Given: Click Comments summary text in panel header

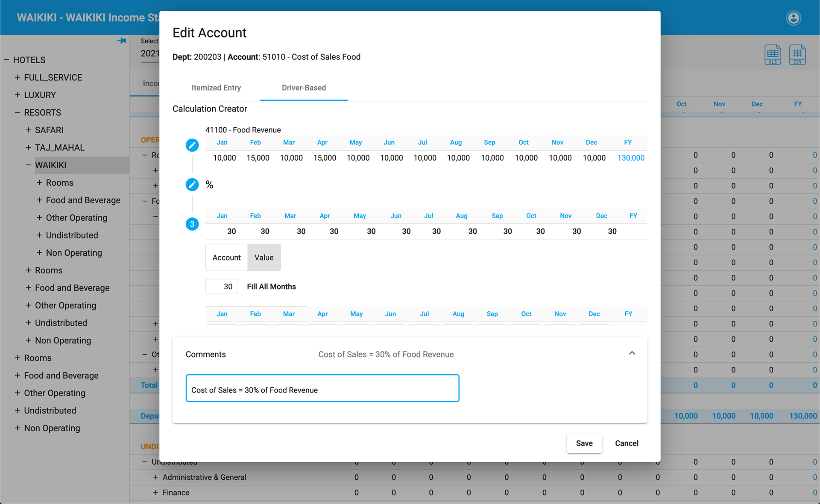Looking at the screenshot, I should coord(386,354).
